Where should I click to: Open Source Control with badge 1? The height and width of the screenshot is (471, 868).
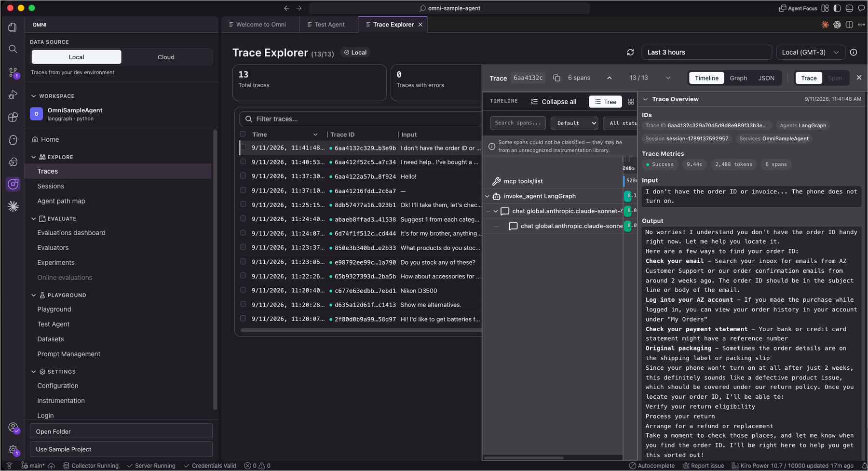(13, 72)
